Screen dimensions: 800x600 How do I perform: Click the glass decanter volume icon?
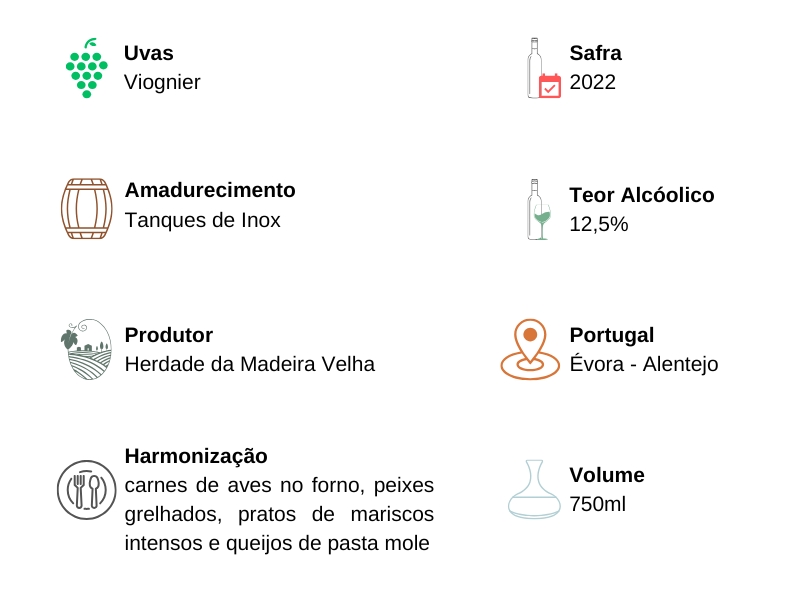click(x=534, y=489)
